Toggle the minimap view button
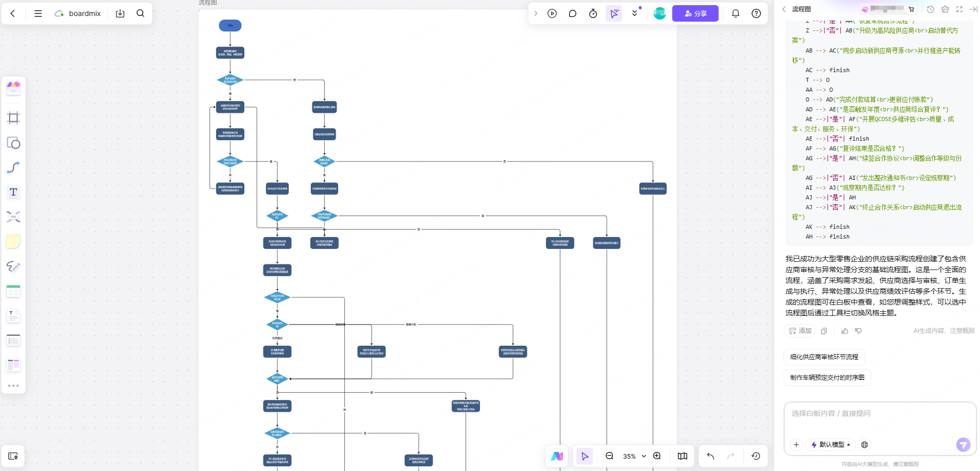Image resolution: width=980 pixels, height=471 pixels. point(682,456)
